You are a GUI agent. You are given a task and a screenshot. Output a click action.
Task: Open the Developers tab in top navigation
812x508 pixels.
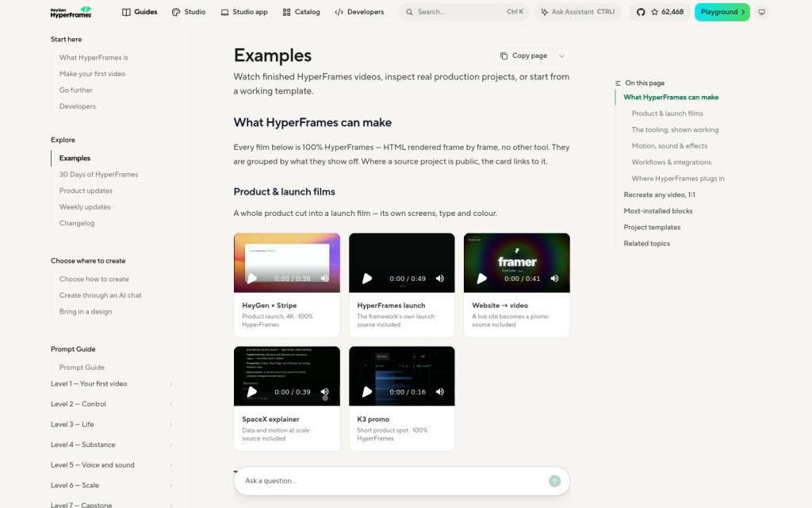pyautogui.click(x=359, y=12)
